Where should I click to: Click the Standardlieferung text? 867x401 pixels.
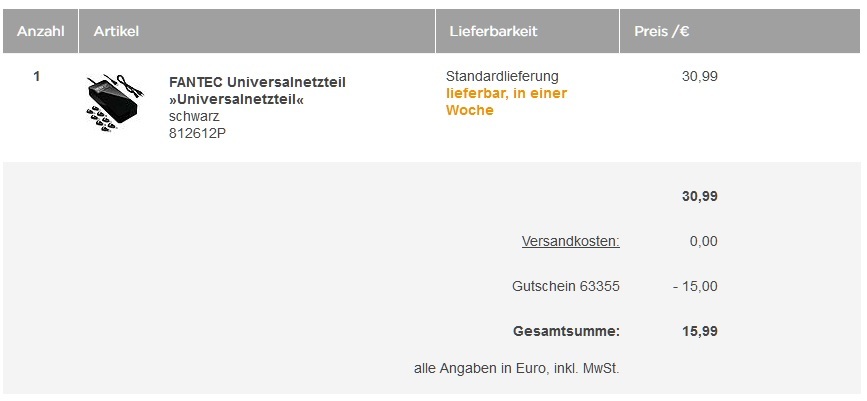pyautogui.click(x=502, y=76)
